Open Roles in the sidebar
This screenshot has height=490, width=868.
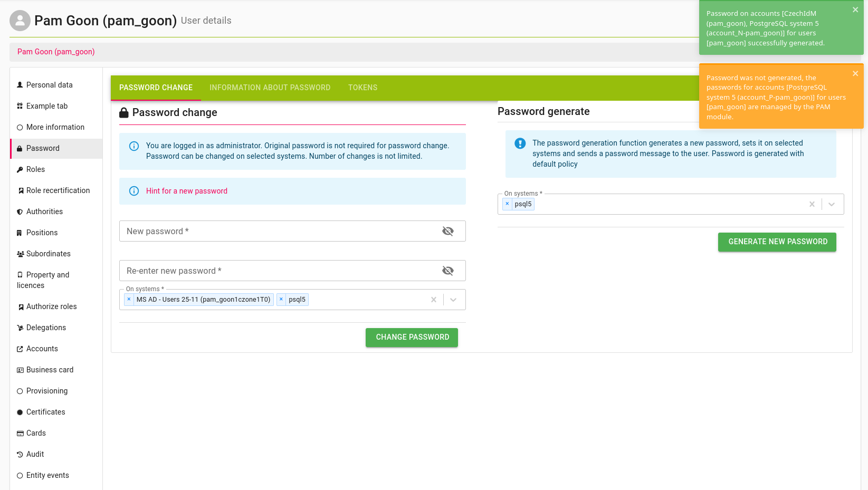click(x=35, y=169)
